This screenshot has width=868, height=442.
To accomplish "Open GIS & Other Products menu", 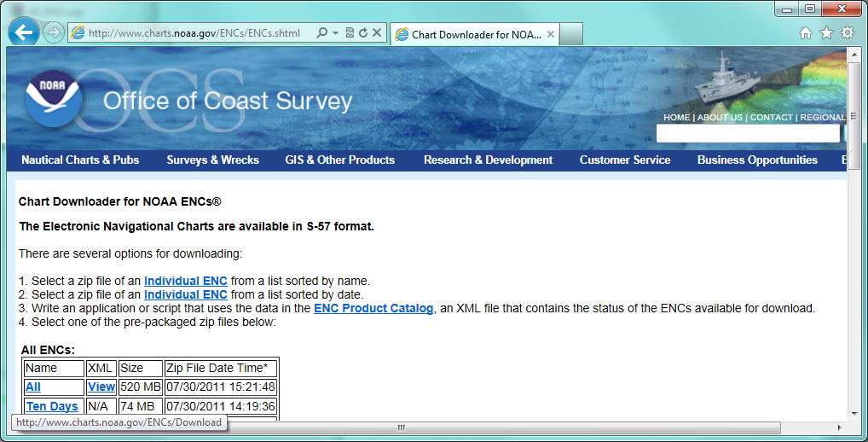I will [x=340, y=160].
